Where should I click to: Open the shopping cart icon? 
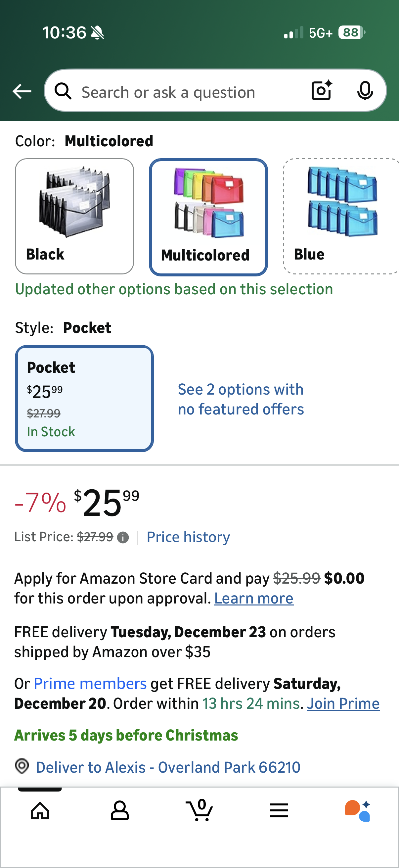[199, 810]
